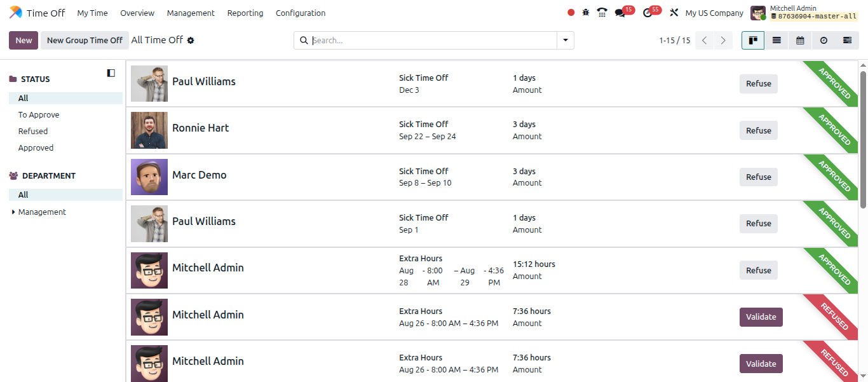This screenshot has width=868, height=382.
Task: Refuse Mitchell Admin 15:12 hours request
Action: tap(758, 270)
